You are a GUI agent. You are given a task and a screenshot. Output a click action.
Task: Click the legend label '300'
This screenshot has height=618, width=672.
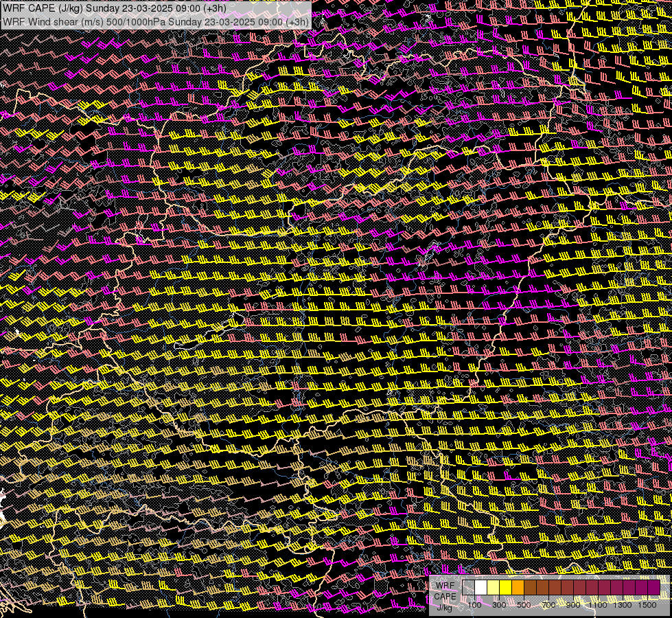499,605
